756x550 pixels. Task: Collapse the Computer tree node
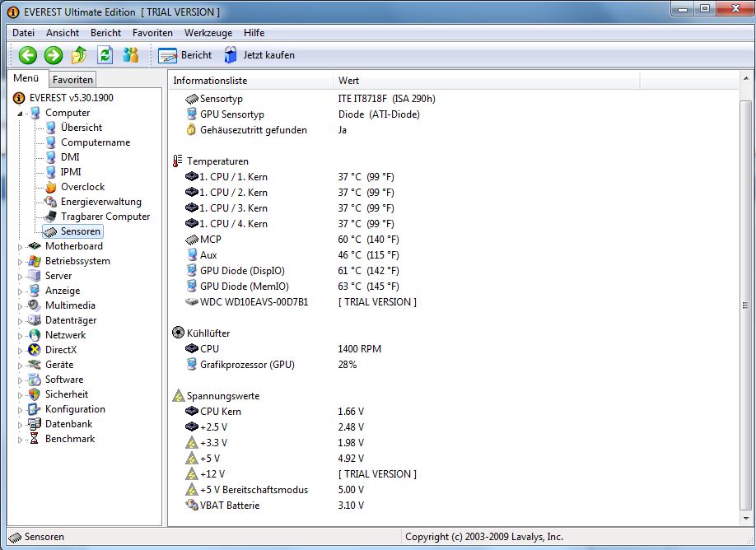[20, 114]
